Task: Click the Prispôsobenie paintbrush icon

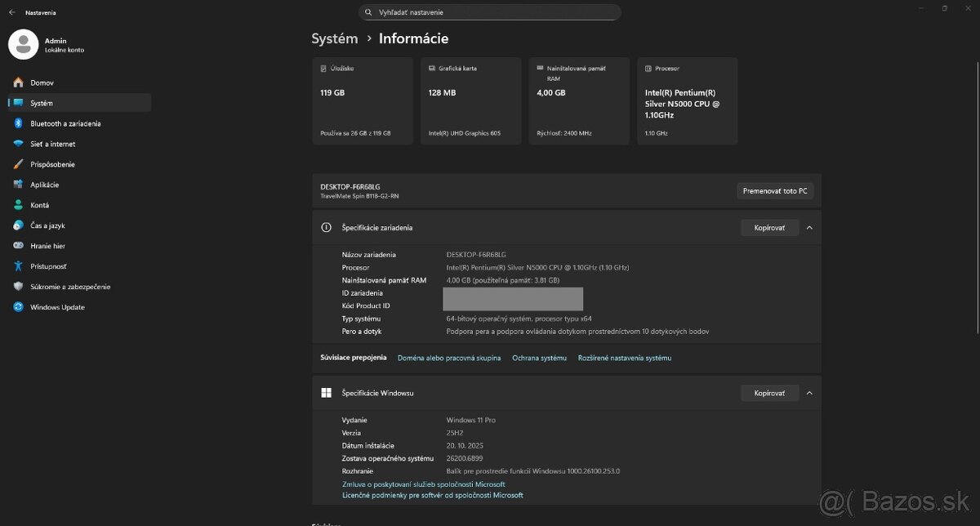Action: tap(18, 164)
